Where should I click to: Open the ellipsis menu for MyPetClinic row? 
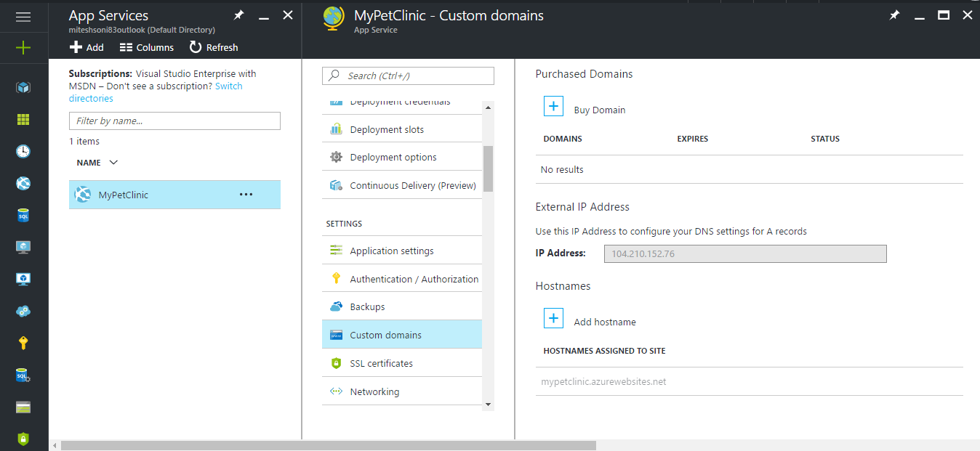[x=246, y=195]
